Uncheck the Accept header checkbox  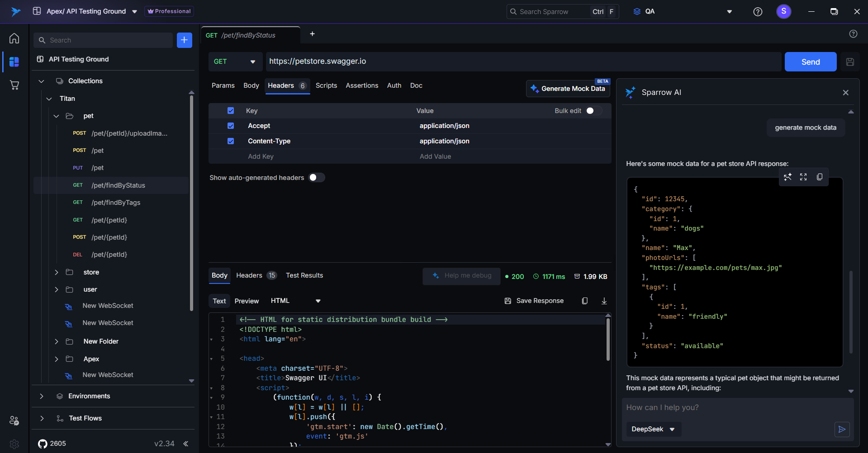[x=231, y=126]
